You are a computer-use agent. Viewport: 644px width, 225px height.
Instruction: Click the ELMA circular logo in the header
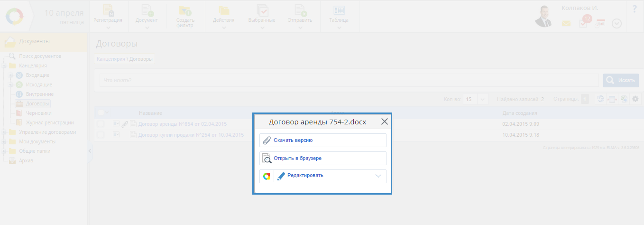(x=15, y=17)
